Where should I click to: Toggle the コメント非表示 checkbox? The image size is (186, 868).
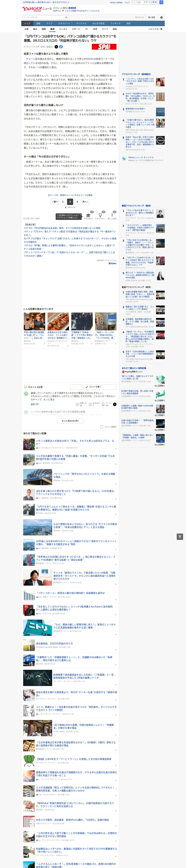tap(102, 427)
